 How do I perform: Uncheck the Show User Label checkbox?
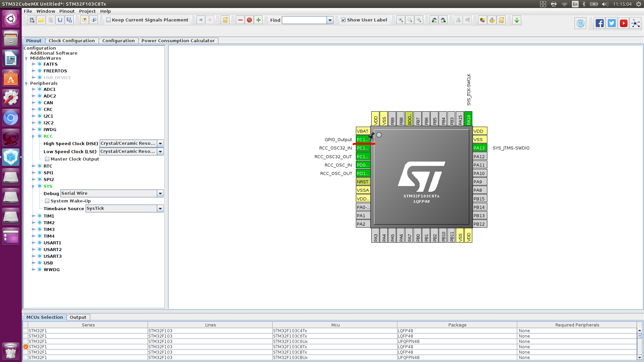tap(343, 20)
